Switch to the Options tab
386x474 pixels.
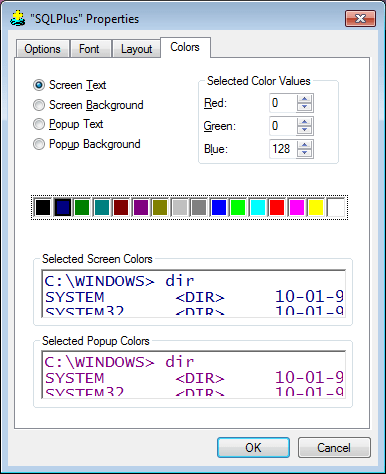(x=43, y=49)
